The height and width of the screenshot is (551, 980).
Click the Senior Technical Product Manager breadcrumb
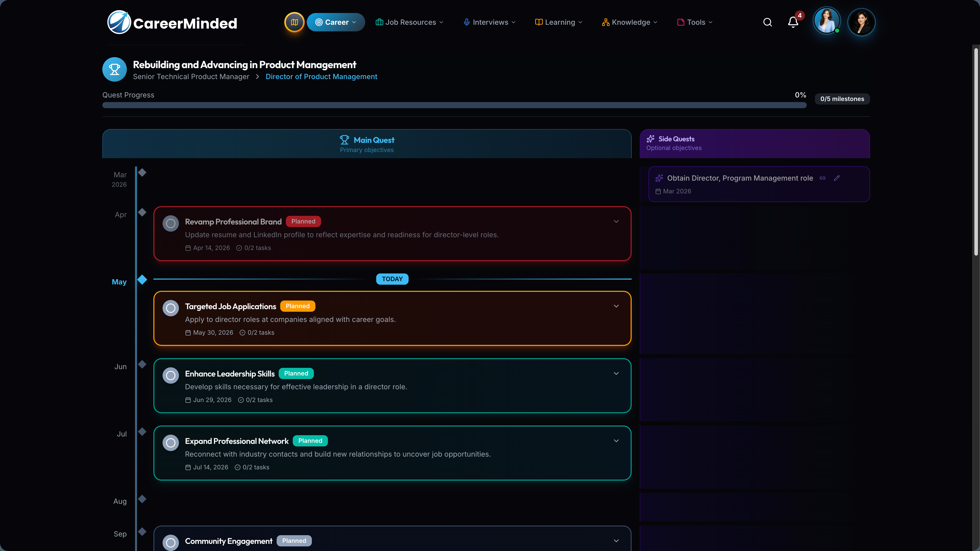[191, 77]
